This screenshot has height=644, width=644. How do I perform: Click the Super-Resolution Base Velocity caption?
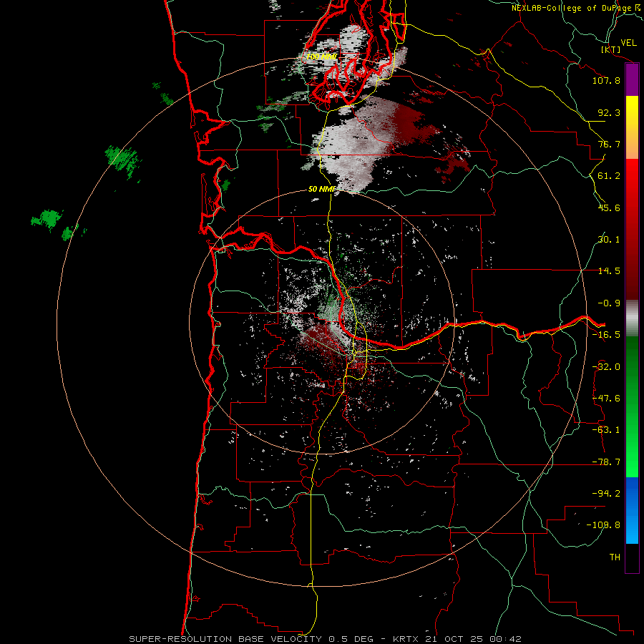click(x=325, y=639)
